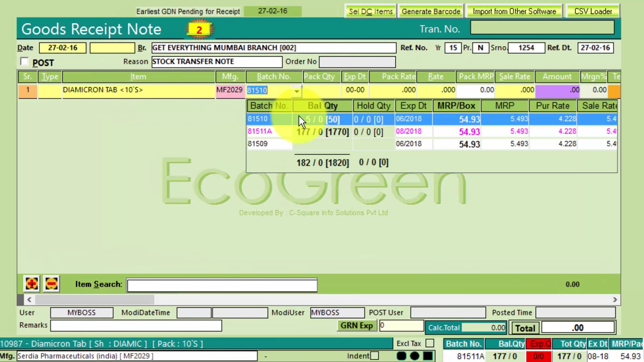Click the first black circle indicator
The image size is (644, 362).
tap(401, 356)
